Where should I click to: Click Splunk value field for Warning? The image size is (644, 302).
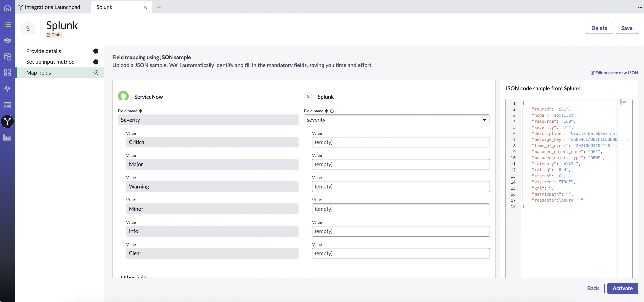pos(401,187)
